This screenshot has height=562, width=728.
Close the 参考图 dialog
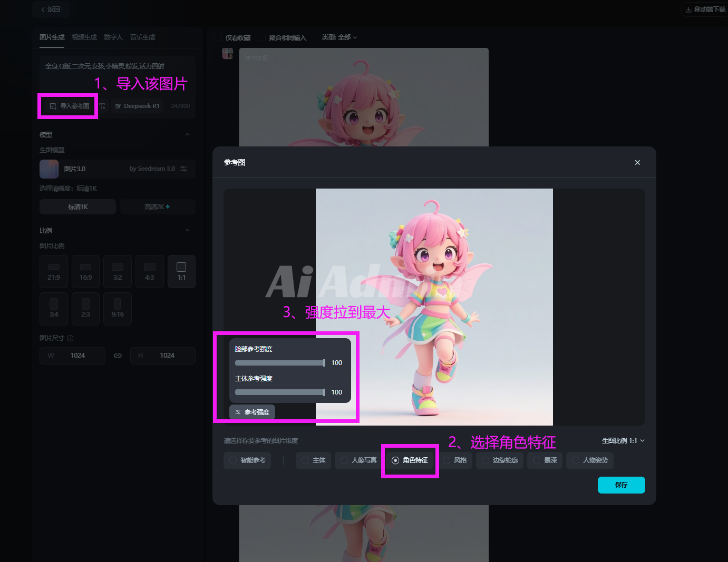pos(637,162)
